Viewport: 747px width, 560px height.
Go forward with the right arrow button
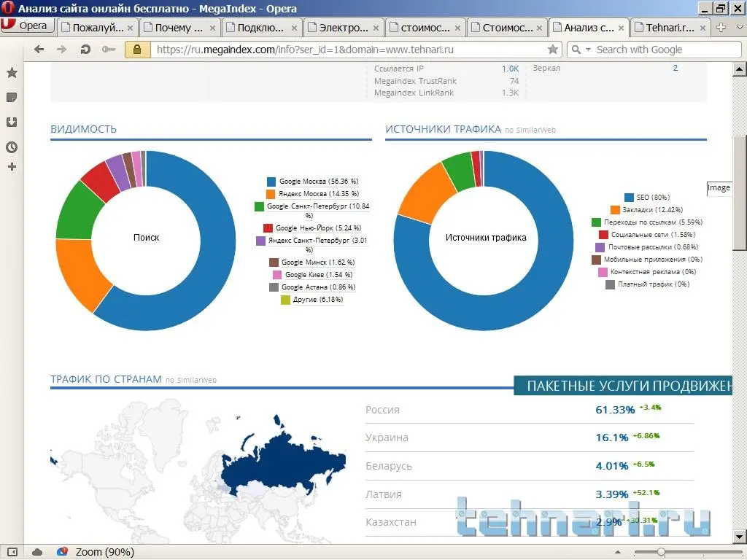point(61,50)
